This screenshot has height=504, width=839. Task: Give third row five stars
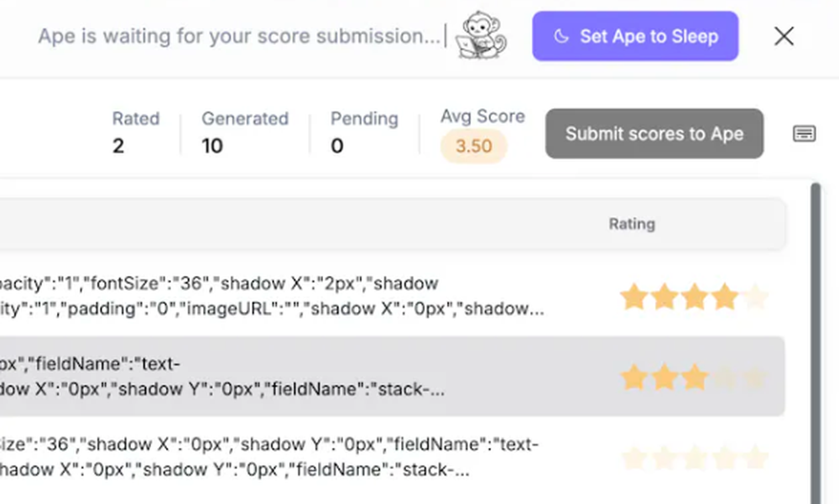[756, 457]
